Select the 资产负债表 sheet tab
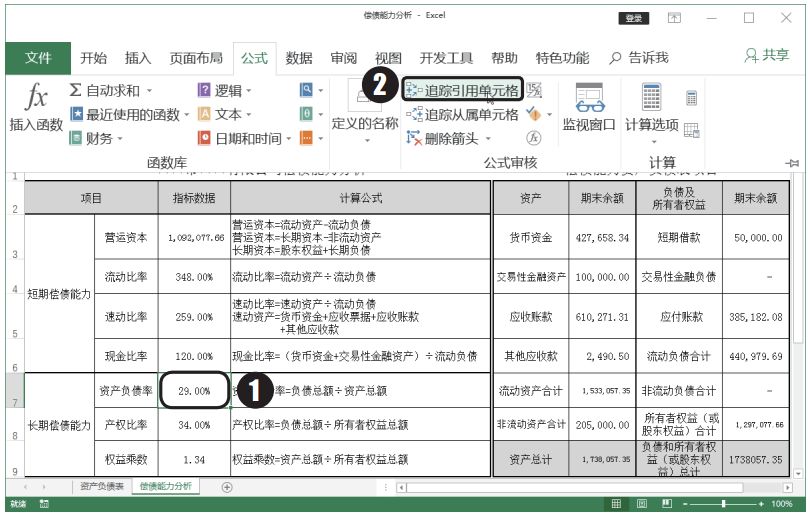810x519 pixels. (102, 486)
